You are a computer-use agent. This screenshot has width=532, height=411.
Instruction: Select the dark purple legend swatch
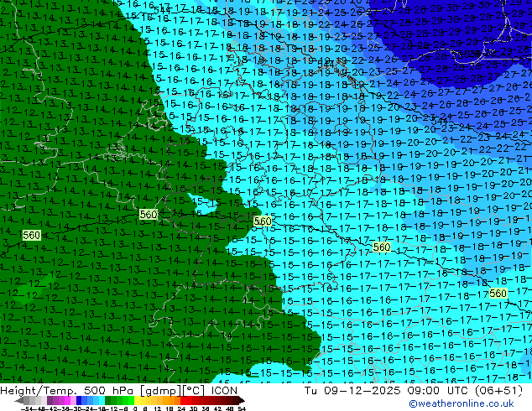[x=50, y=400]
